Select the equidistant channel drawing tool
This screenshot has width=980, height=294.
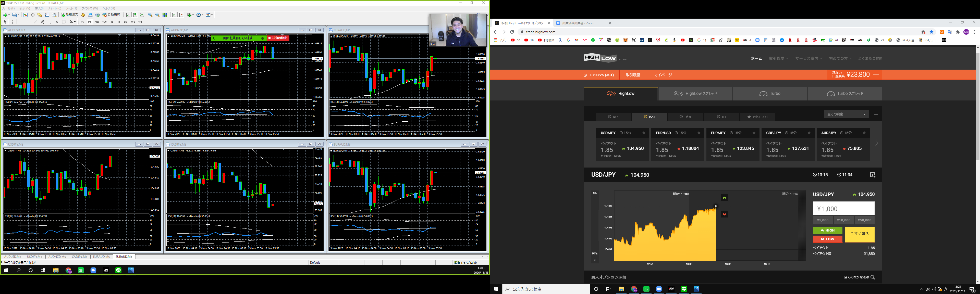(x=43, y=22)
